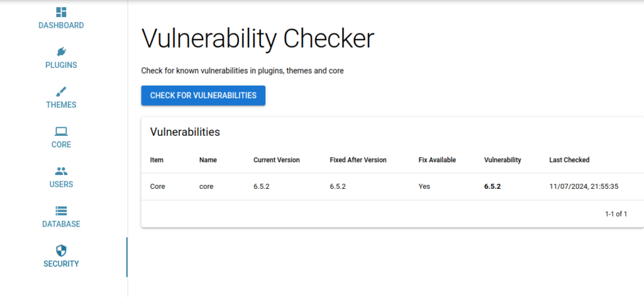Sort by Name column header

tap(208, 160)
